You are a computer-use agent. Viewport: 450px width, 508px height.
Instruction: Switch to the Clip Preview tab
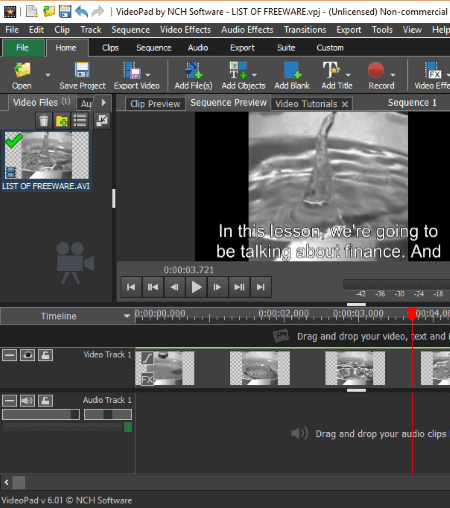(x=155, y=104)
